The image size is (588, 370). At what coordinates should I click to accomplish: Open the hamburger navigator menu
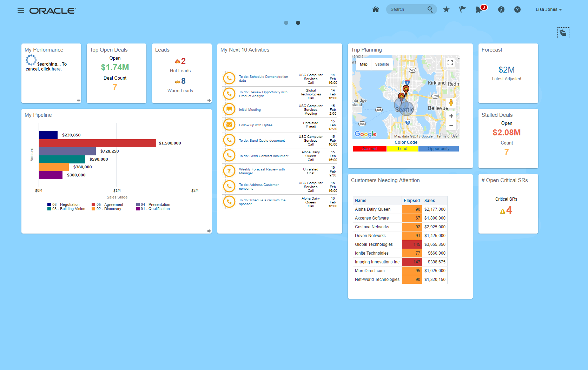(x=21, y=11)
